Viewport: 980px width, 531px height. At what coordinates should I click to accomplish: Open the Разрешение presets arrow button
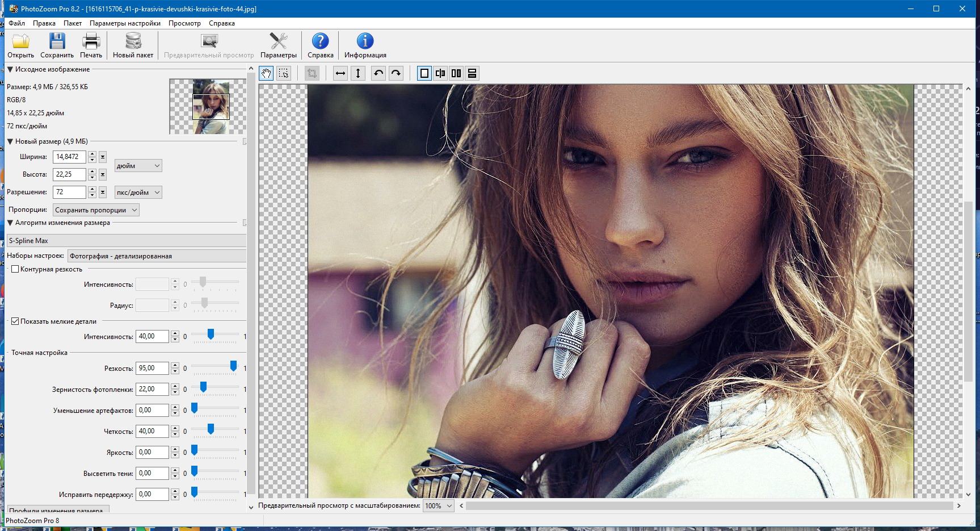(x=103, y=192)
